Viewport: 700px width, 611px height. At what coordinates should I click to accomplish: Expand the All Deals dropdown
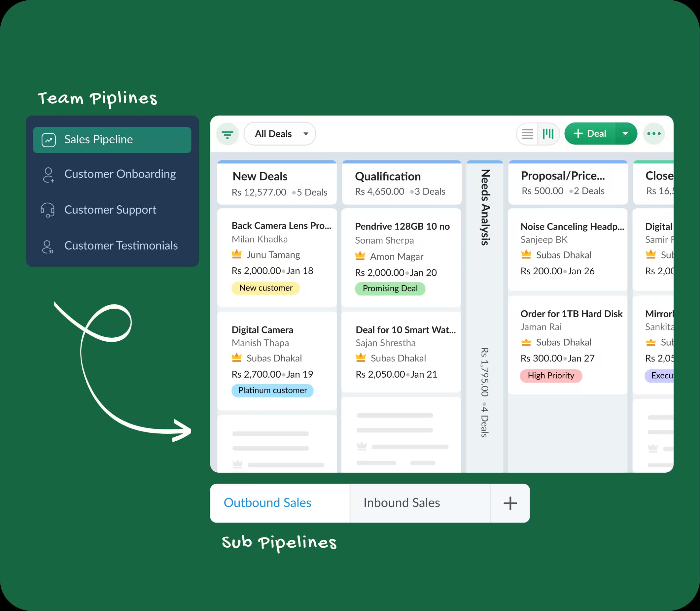pos(280,134)
